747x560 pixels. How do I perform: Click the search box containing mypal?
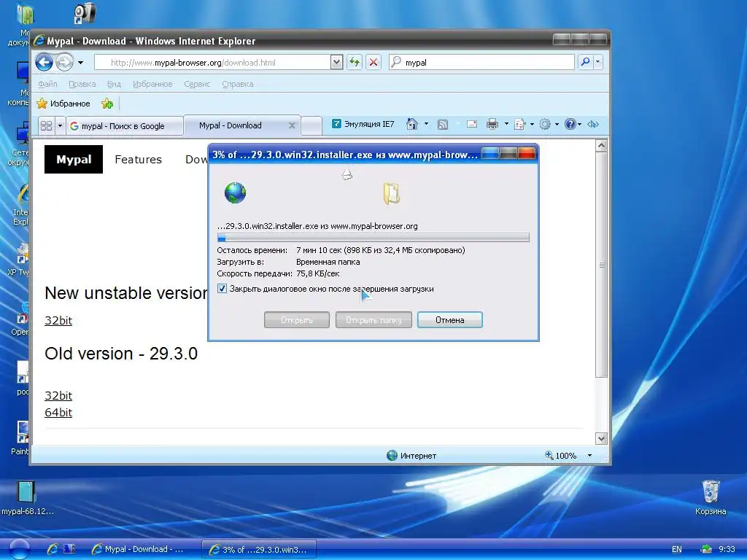(481, 63)
